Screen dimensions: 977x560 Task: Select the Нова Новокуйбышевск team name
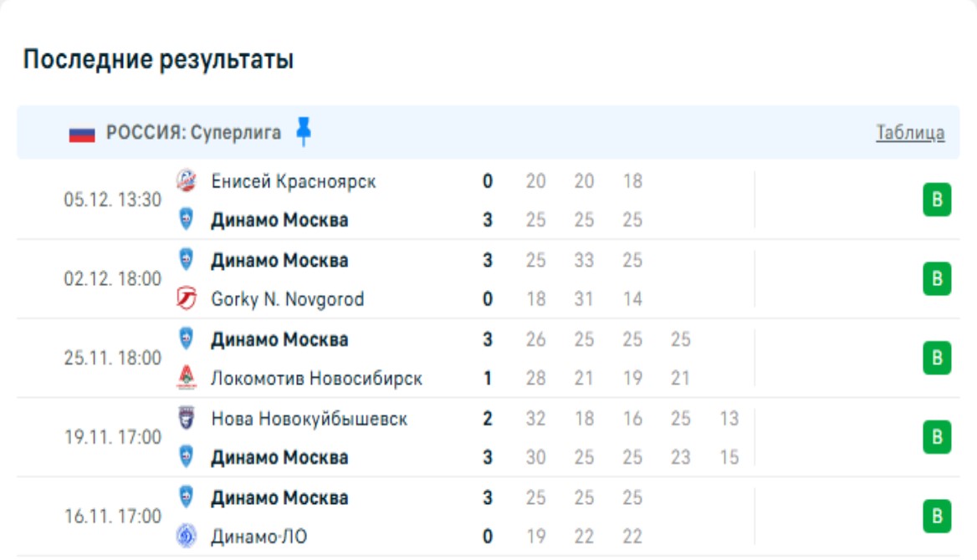(x=309, y=419)
